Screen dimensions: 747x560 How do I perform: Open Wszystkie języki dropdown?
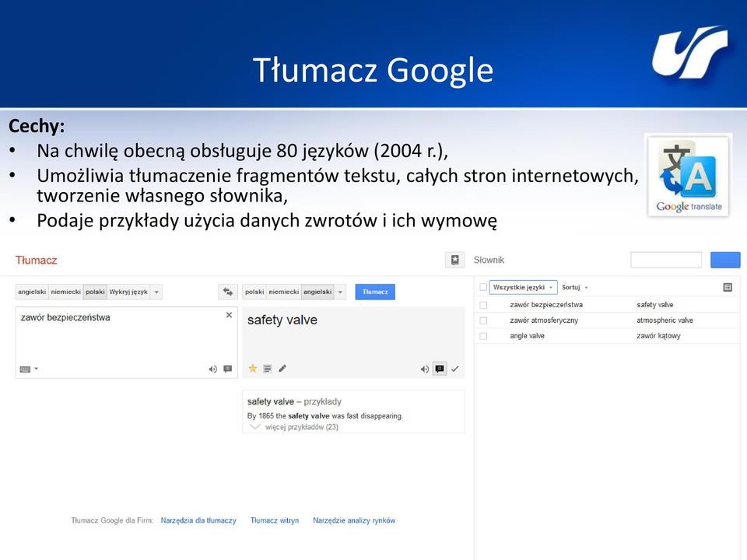[523, 287]
